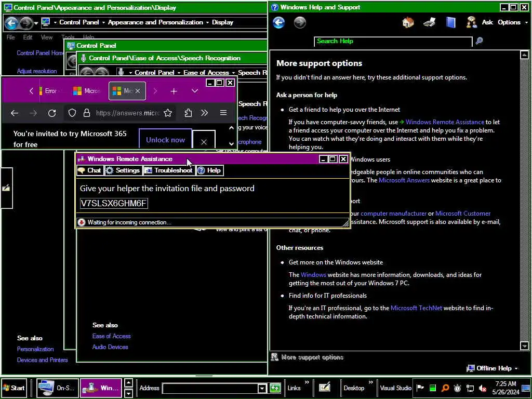
Task: Open the Devices and Printers link
Action: point(43,360)
